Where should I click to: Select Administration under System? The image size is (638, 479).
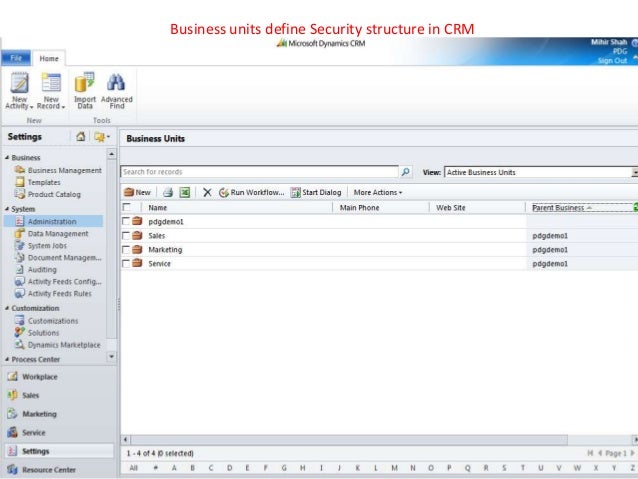[x=53, y=221]
